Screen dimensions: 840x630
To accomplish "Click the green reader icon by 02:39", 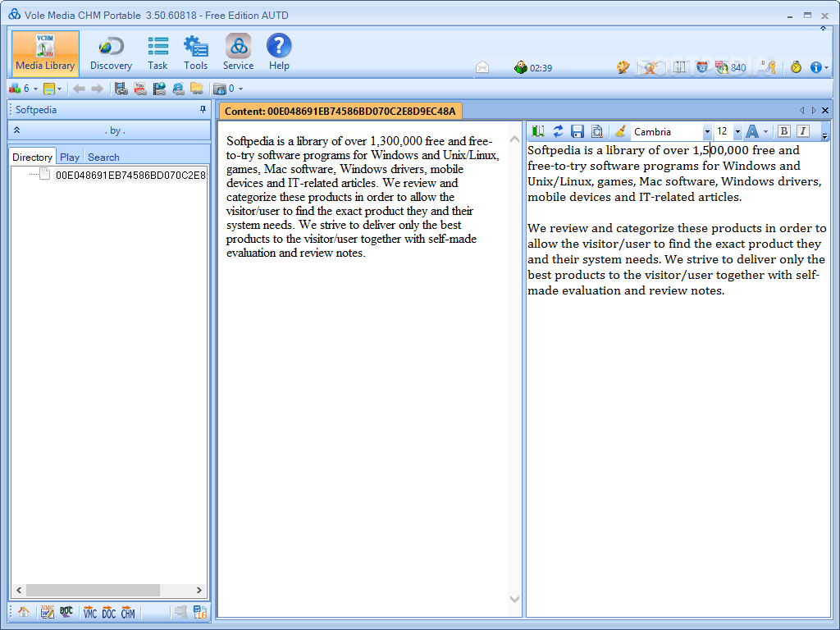I will coord(520,67).
